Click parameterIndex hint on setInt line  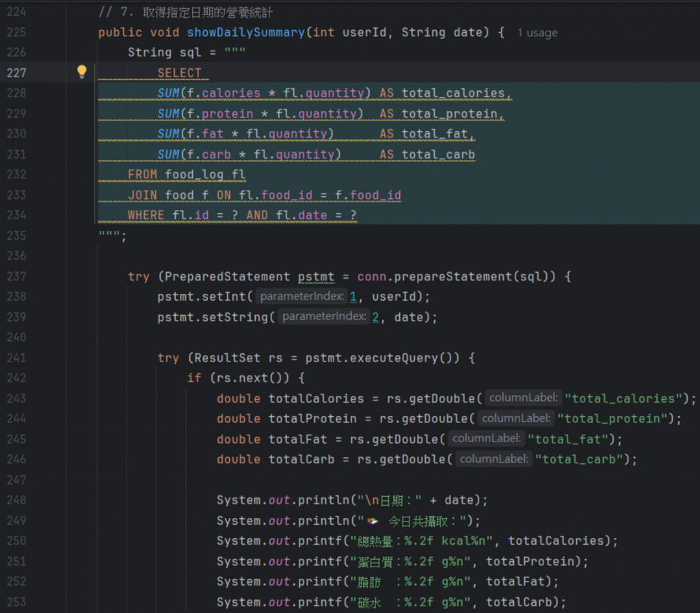click(302, 296)
